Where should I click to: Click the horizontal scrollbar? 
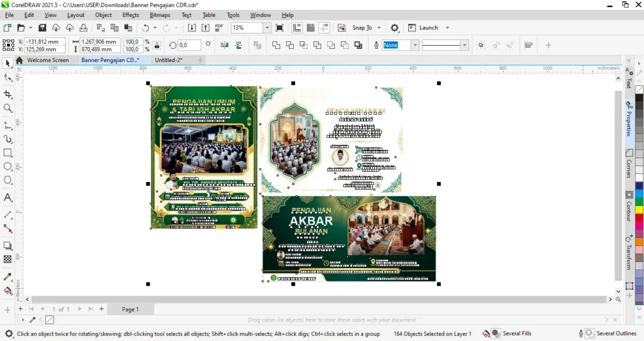[319, 299]
